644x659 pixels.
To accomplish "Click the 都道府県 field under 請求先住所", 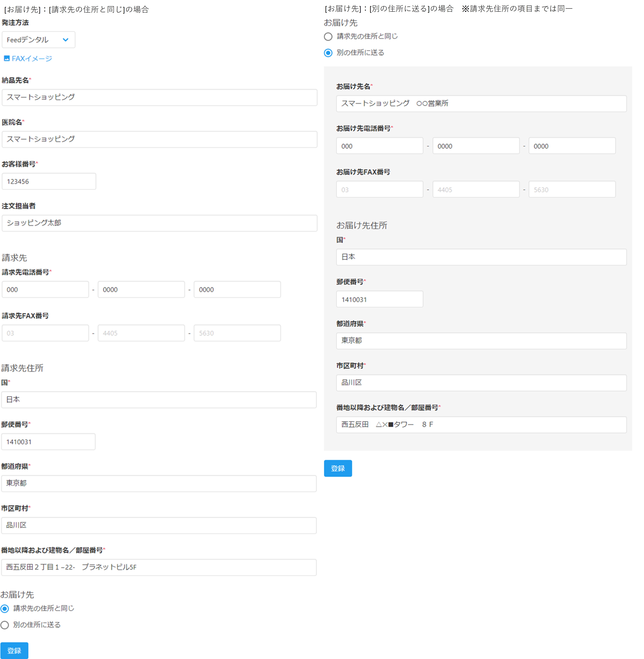I will coord(159,484).
